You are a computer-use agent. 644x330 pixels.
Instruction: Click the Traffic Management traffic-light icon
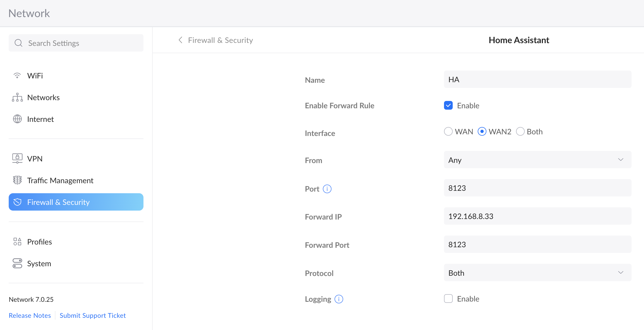tap(17, 180)
